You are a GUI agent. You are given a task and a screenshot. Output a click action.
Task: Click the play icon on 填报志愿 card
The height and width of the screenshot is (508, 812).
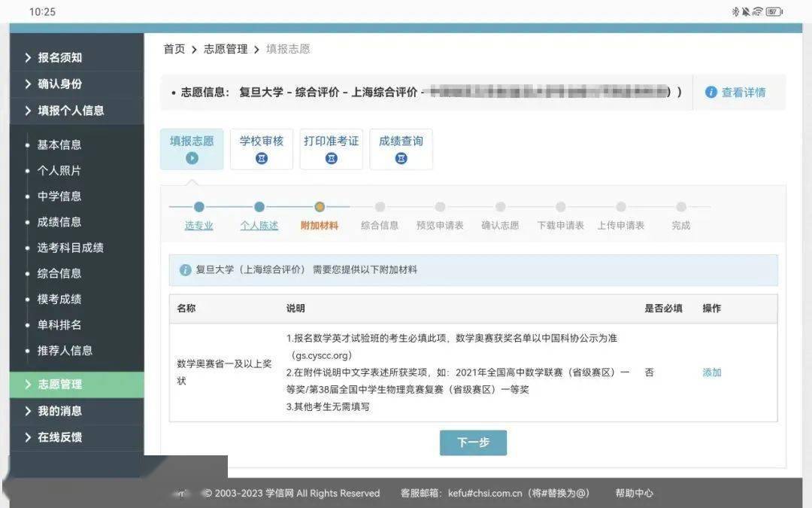click(x=192, y=158)
